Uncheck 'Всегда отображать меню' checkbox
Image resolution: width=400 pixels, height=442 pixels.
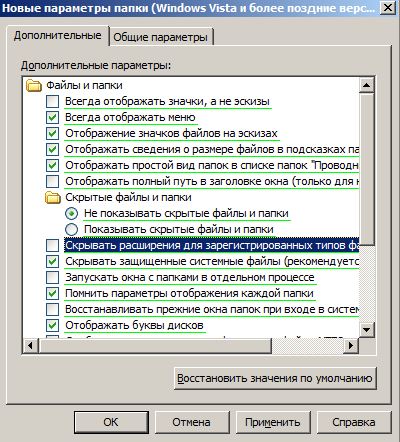click(x=52, y=117)
